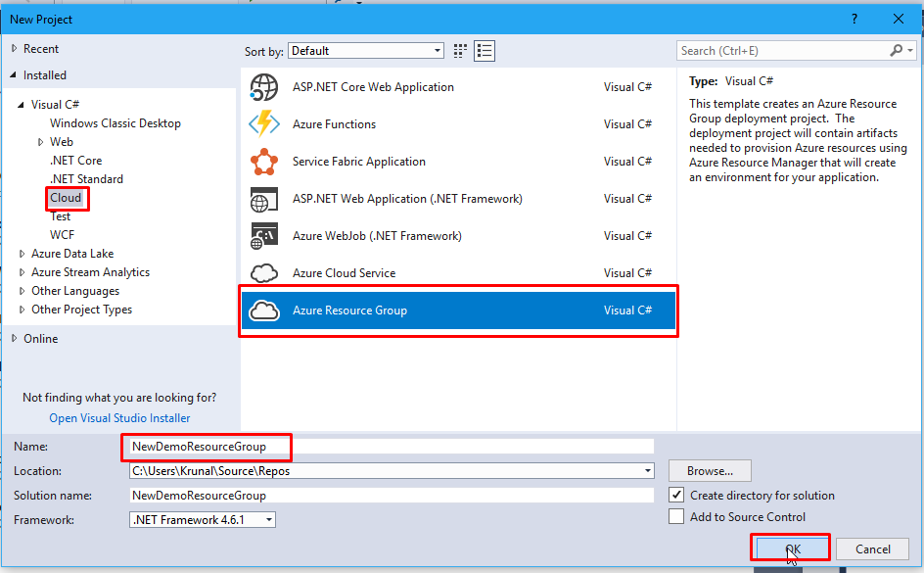924x573 pixels.
Task: Click the search magnifier icon
Action: [896, 51]
